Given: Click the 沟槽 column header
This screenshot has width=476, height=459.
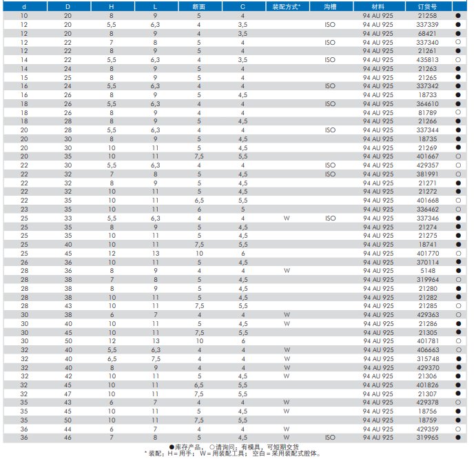Looking at the screenshot, I should pyautogui.click(x=331, y=6).
